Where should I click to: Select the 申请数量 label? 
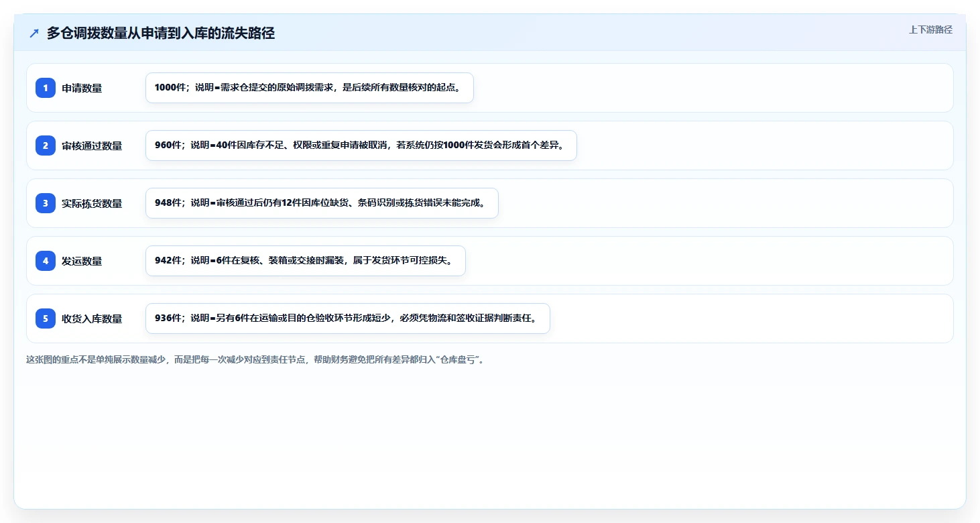click(82, 88)
